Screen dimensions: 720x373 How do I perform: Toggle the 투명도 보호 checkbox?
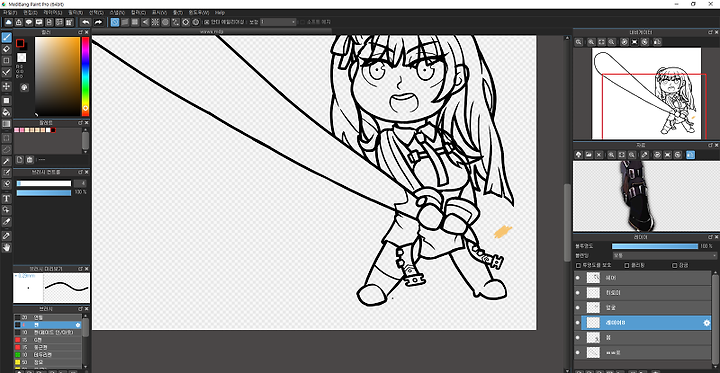coord(579,266)
